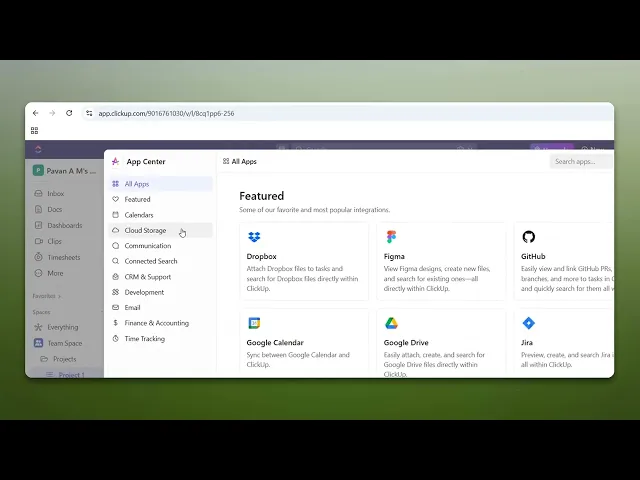Click the browser address bar URL
640x480 pixels.
pyautogui.click(x=166, y=113)
